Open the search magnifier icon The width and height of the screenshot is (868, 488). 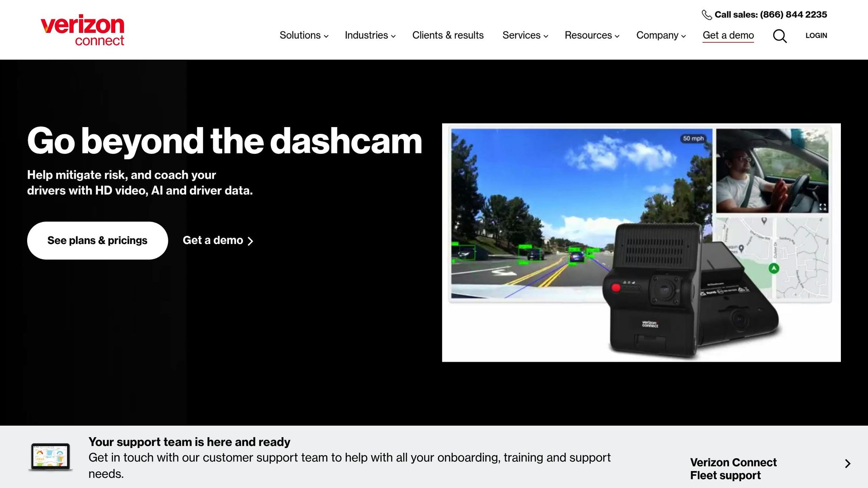779,36
